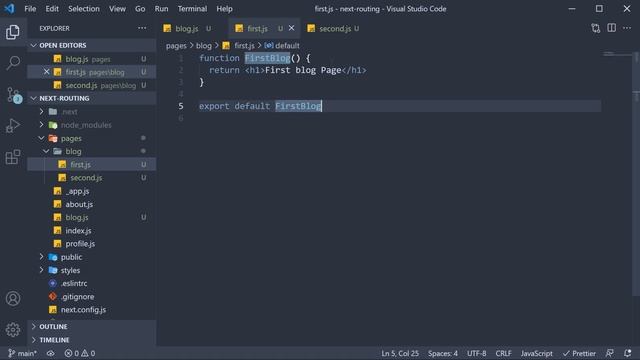Open the Run and Debug view
The image size is (640, 360).
point(13,125)
